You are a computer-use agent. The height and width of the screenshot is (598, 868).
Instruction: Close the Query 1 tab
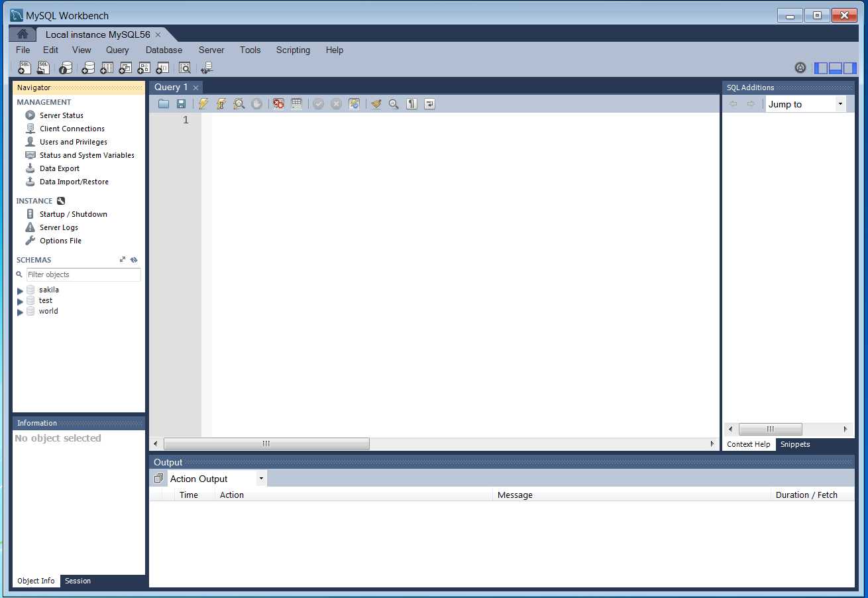195,88
